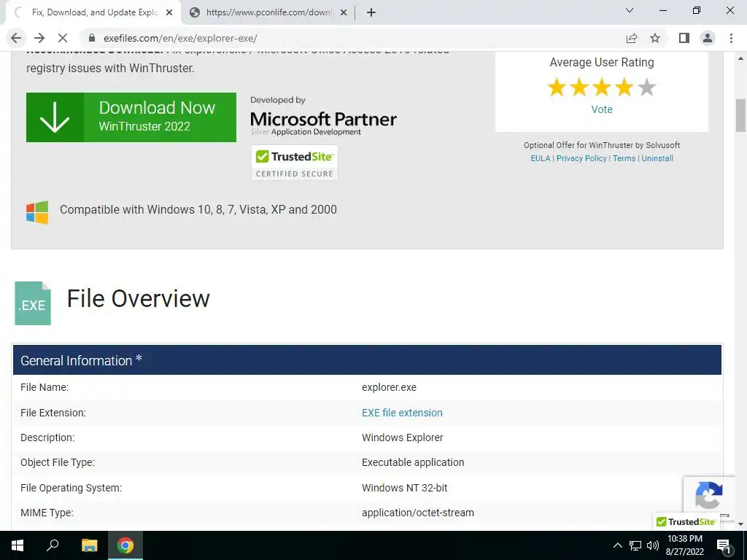Click the reCAPTCHA badge

point(708,496)
